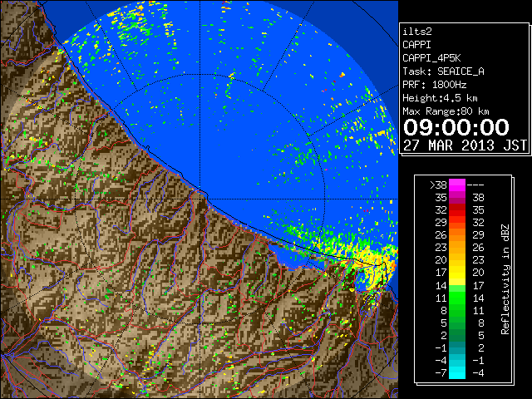Click the bright green 11 to 14 dBZ band
Image resolution: width=532 pixels, height=399 pixels.
(x=457, y=298)
